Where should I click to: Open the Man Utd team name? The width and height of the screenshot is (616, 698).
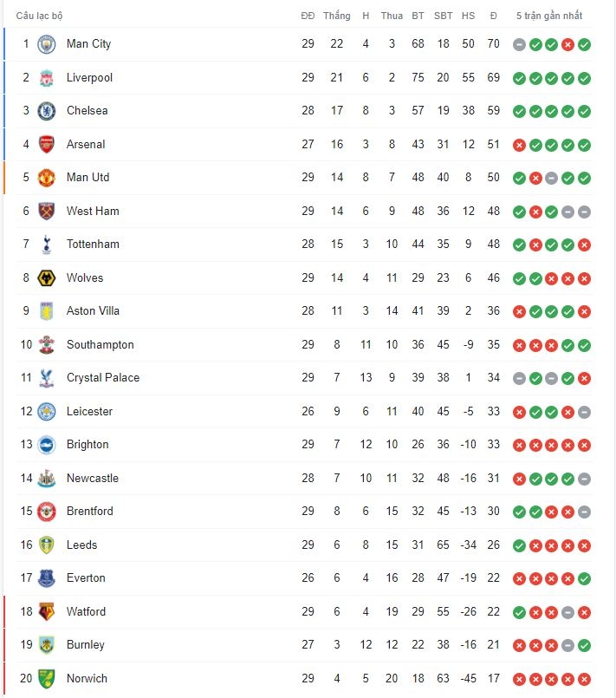point(88,177)
